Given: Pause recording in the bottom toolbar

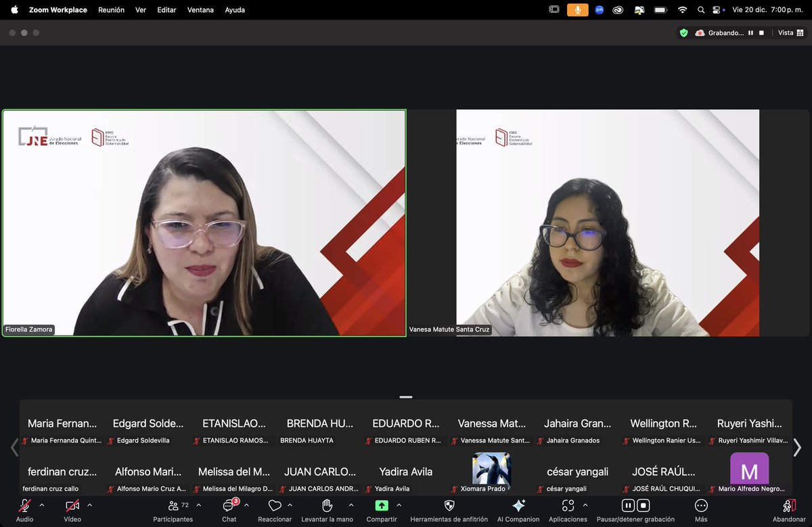Looking at the screenshot, I should coord(627,505).
